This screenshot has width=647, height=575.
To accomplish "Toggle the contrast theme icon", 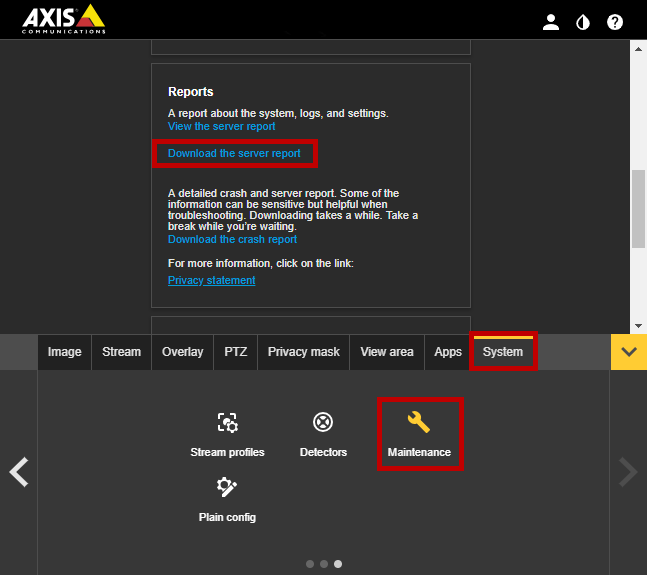I will (x=583, y=22).
